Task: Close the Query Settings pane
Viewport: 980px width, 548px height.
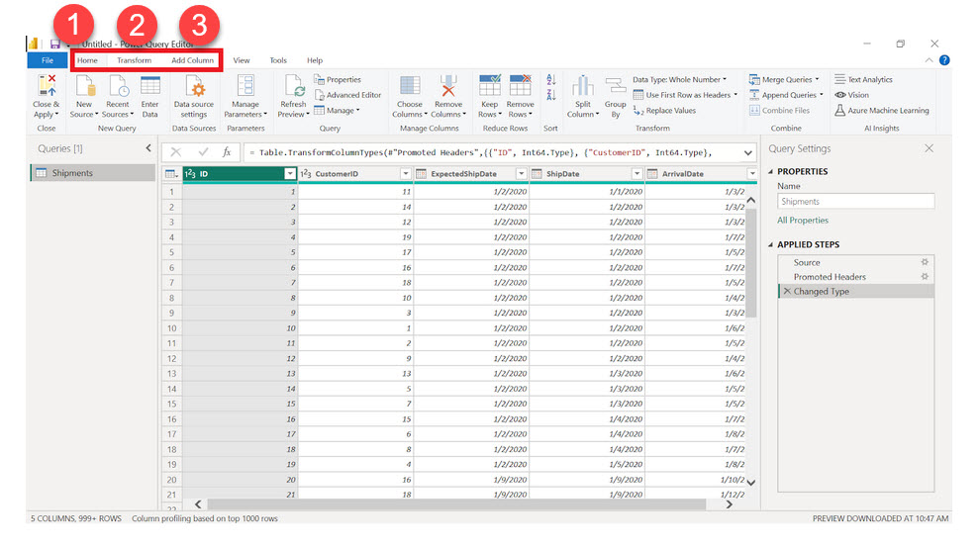Action: (x=929, y=148)
